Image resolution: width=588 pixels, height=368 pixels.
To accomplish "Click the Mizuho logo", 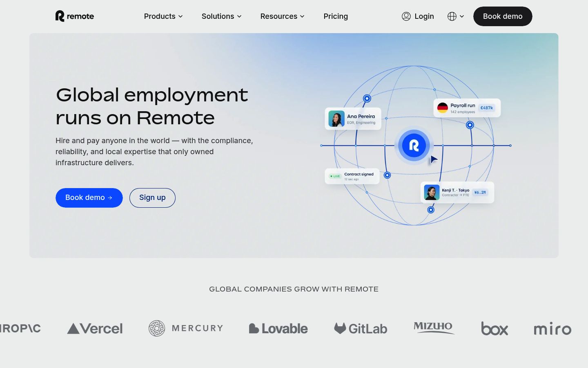I will pos(434,328).
